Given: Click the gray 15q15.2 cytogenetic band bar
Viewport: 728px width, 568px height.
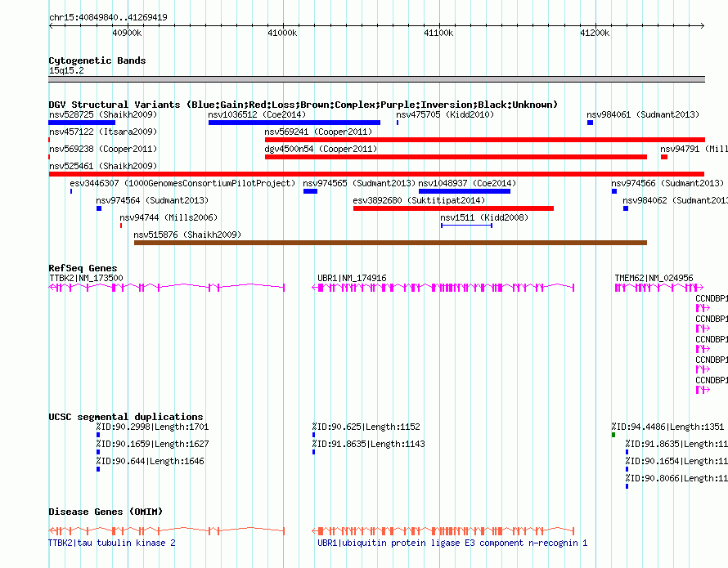Looking at the screenshot, I should coord(376,79).
